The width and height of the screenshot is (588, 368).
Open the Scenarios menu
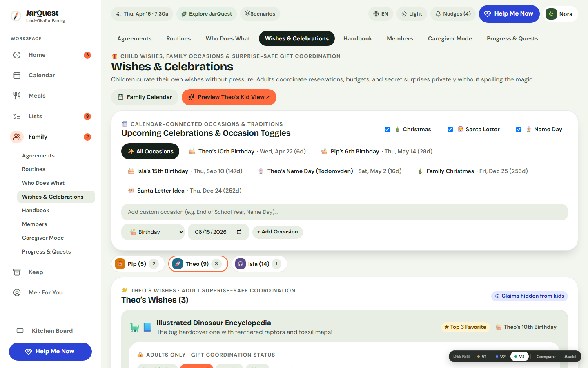(260, 14)
